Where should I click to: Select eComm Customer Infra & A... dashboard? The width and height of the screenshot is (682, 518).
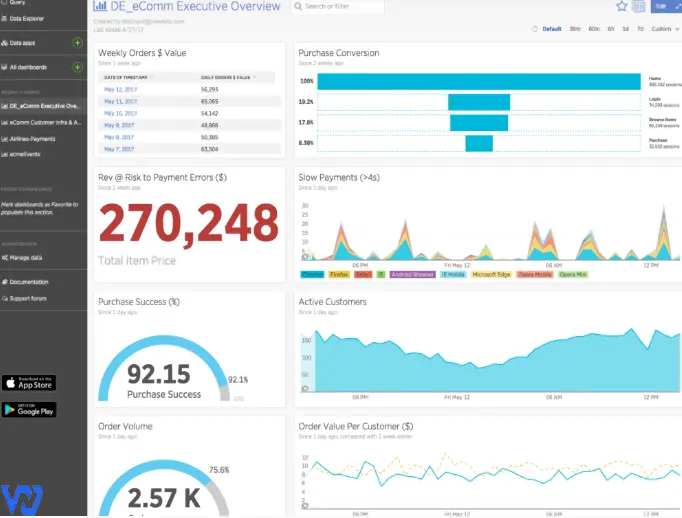tap(43, 123)
